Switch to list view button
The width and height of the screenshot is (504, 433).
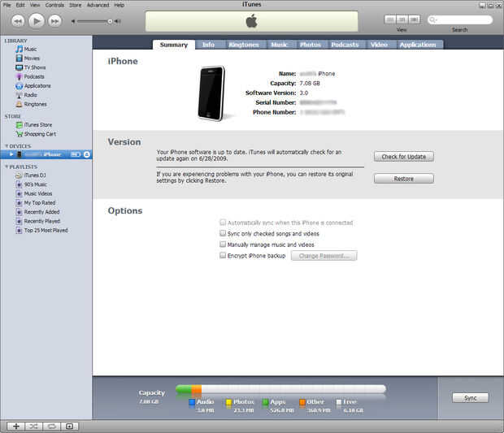(390, 20)
